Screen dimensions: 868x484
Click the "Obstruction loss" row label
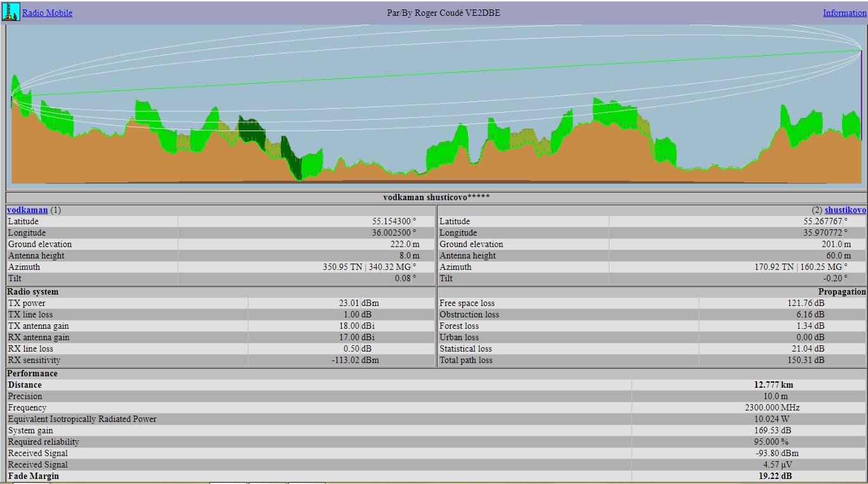pos(469,314)
